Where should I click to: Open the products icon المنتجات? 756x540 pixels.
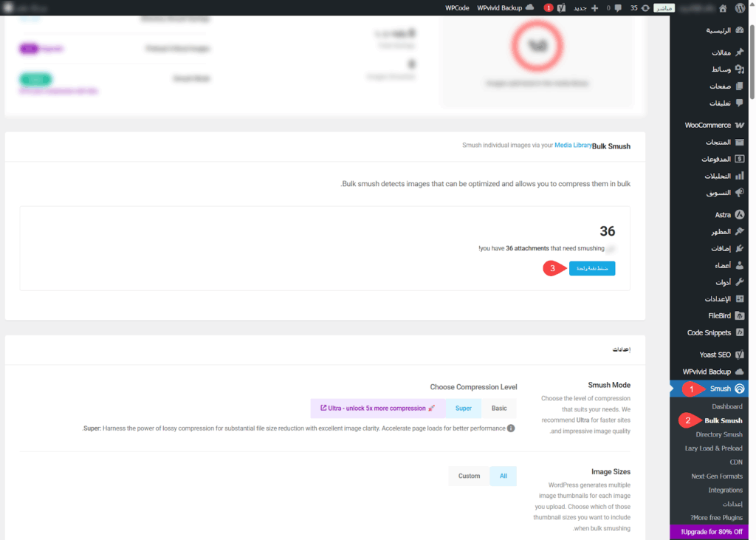740,142
